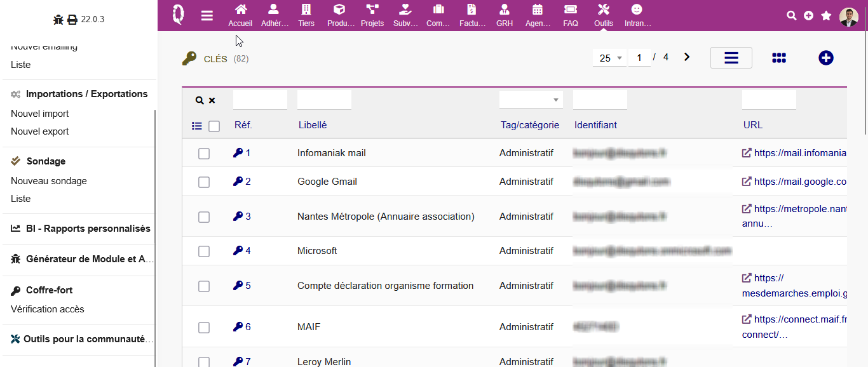Click the Nouvel export link
868x367 pixels.
tap(40, 131)
